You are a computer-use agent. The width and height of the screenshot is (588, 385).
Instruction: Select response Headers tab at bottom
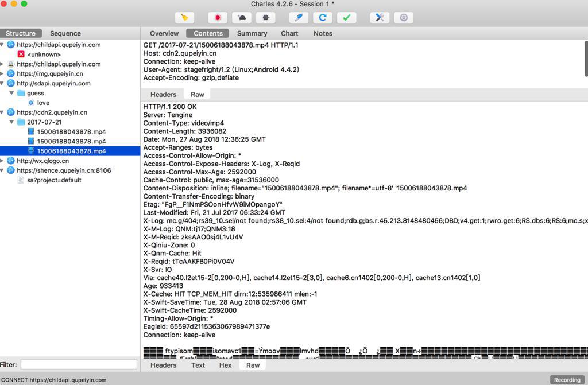tap(163, 365)
